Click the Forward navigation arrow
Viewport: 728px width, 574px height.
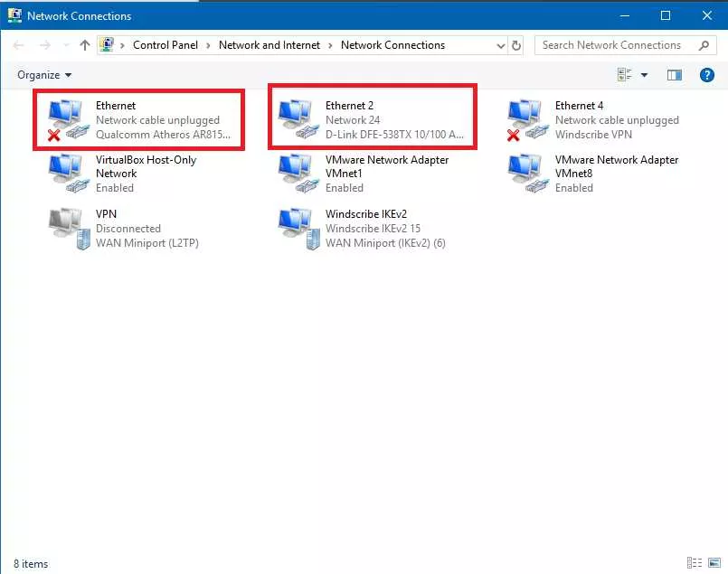pos(45,45)
